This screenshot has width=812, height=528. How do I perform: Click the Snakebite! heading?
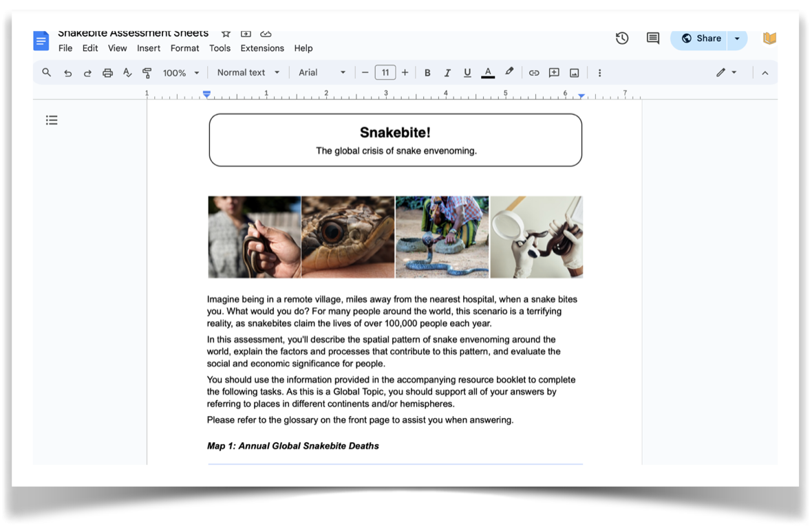click(x=395, y=133)
